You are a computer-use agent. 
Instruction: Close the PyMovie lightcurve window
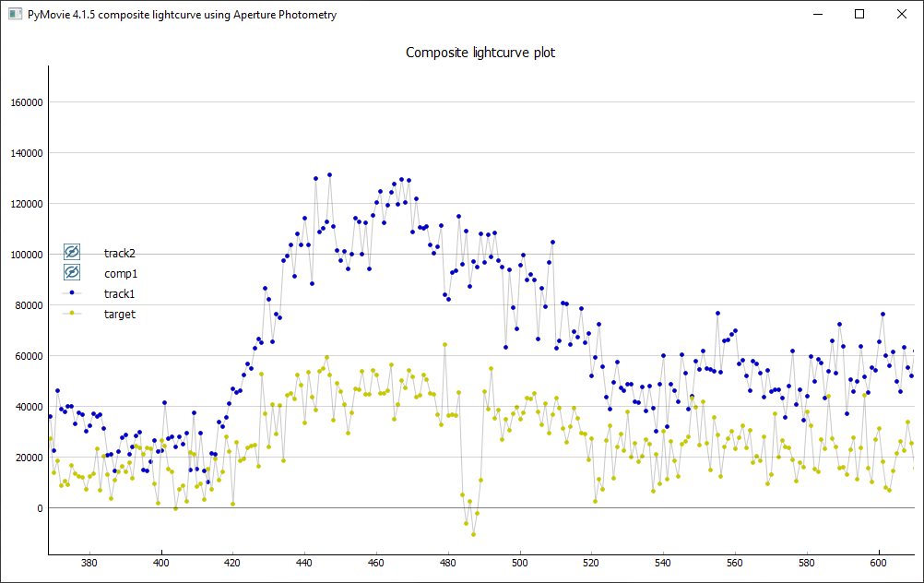point(902,15)
